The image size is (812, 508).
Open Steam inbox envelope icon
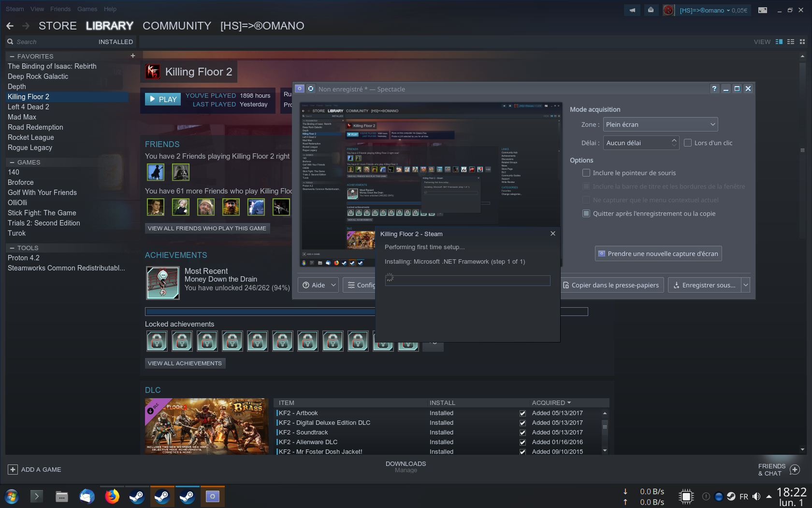(651, 10)
